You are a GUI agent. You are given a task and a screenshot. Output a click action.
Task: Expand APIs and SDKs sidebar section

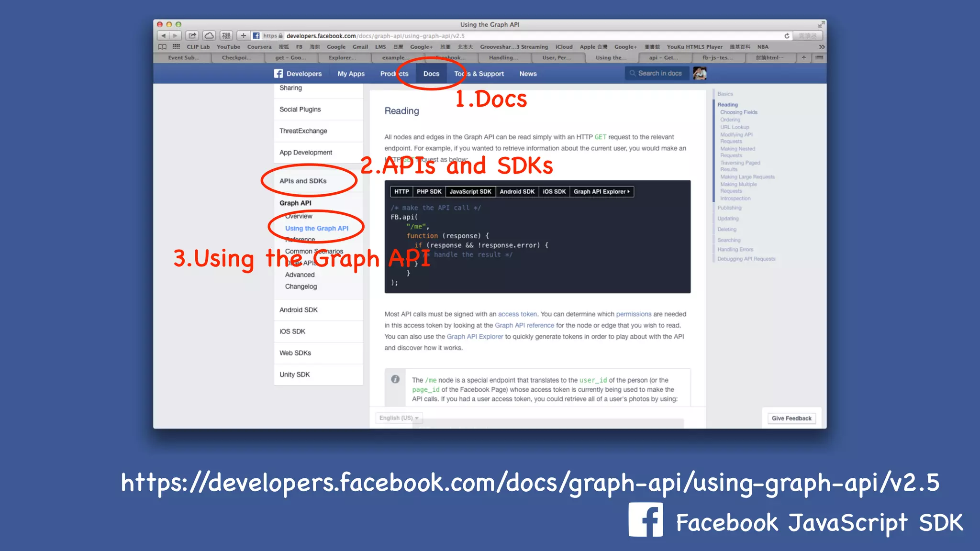[x=318, y=181]
